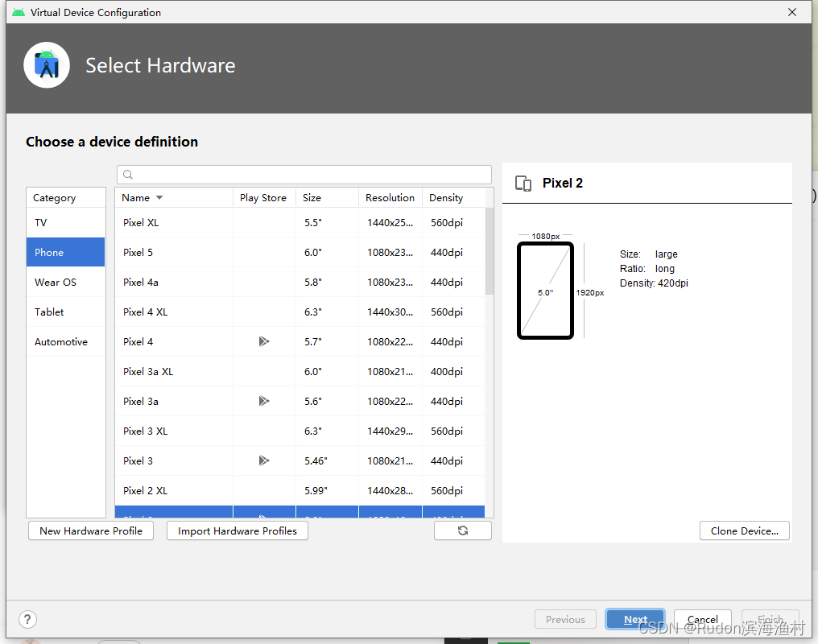Click the 5.99" size cell
Image resolution: width=818 pixels, height=644 pixels.
tap(327, 490)
